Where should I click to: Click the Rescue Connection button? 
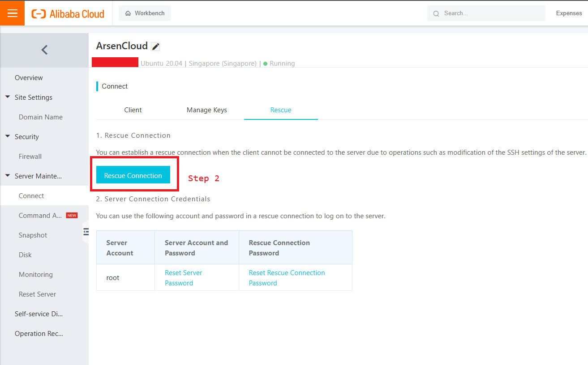pos(133,175)
